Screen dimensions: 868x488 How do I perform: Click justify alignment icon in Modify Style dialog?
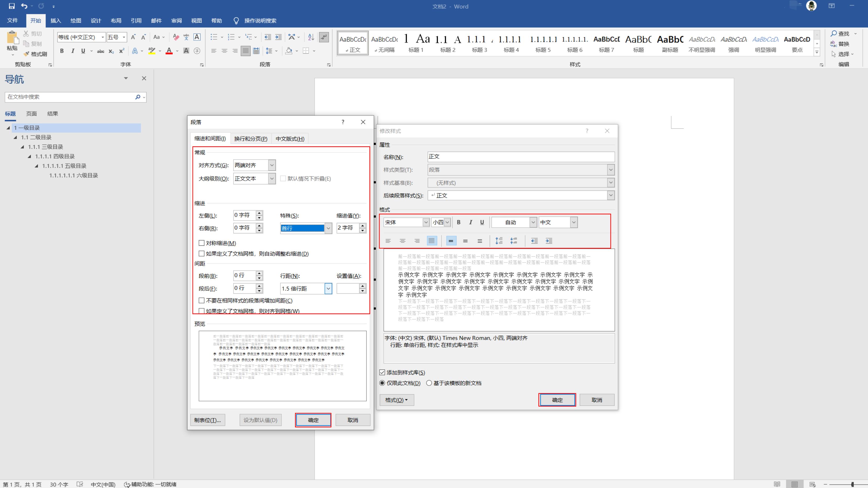432,240
